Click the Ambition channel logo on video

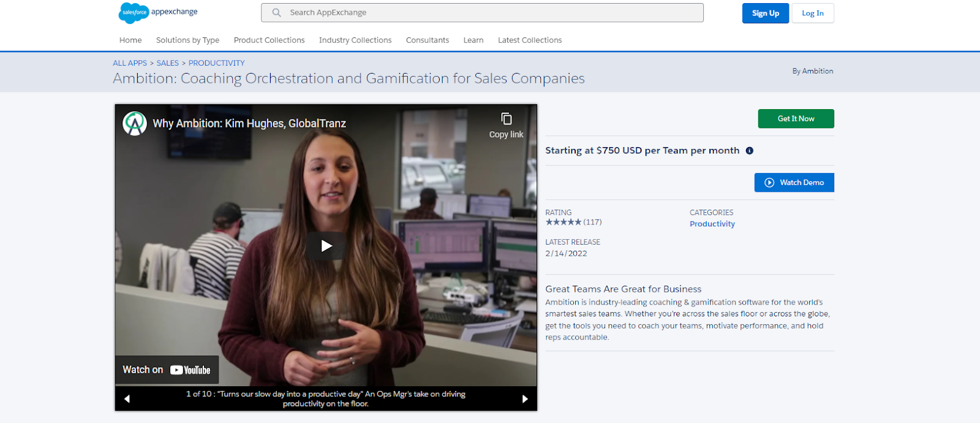click(x=135, y=123)
